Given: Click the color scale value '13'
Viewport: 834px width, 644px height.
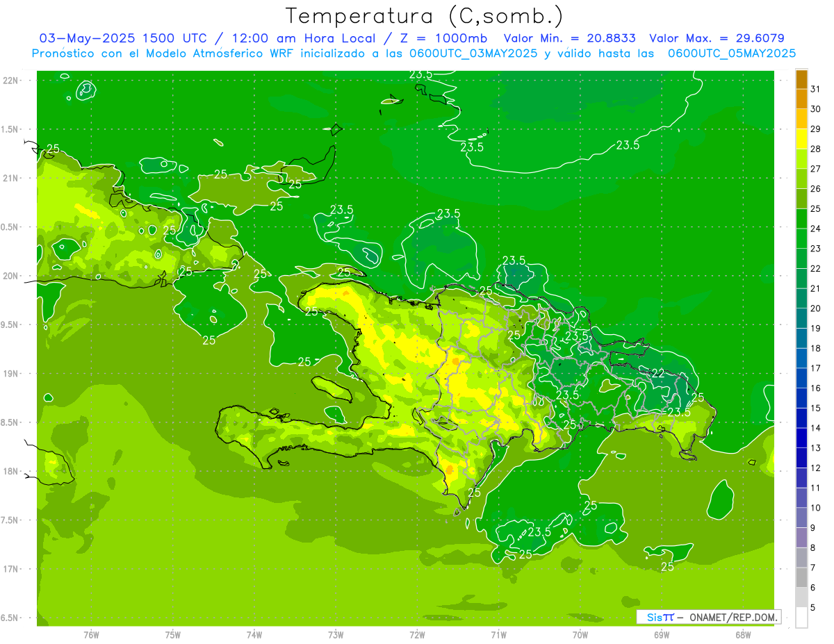Looking at the screenshot, I should 816,448.
